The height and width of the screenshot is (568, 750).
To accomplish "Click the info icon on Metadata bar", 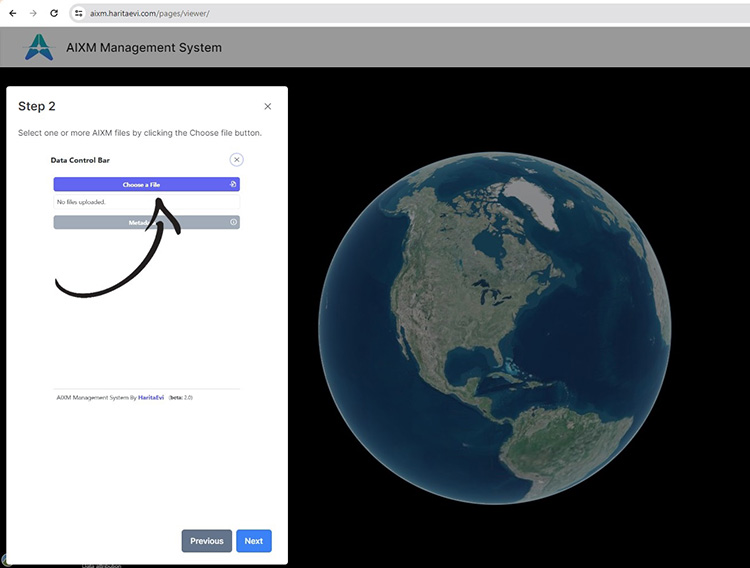I will (233, 222).
